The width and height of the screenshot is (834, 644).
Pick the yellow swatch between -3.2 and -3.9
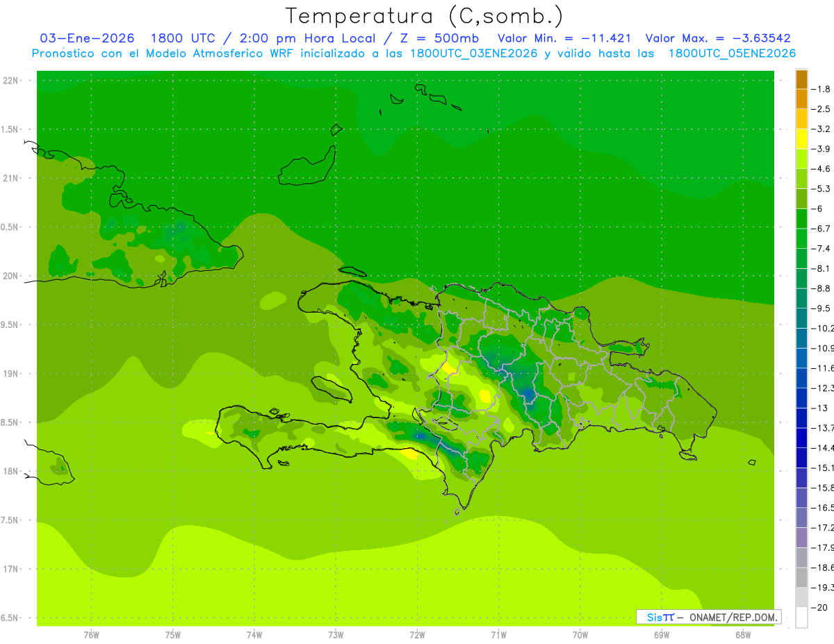[801, 139]
